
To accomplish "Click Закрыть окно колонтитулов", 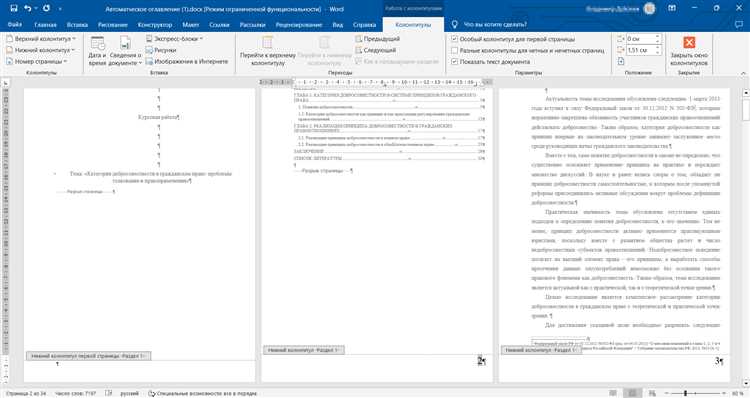I will pyautogui.click(x=689, y=51).
